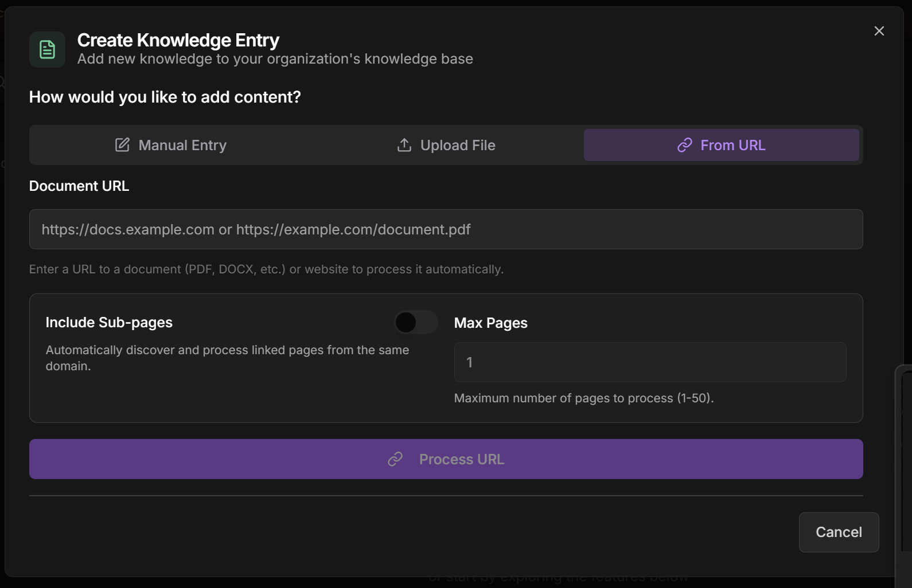Close the Create Knowledge Entry dialog
The image size is (912, 588).
(879, 31)
